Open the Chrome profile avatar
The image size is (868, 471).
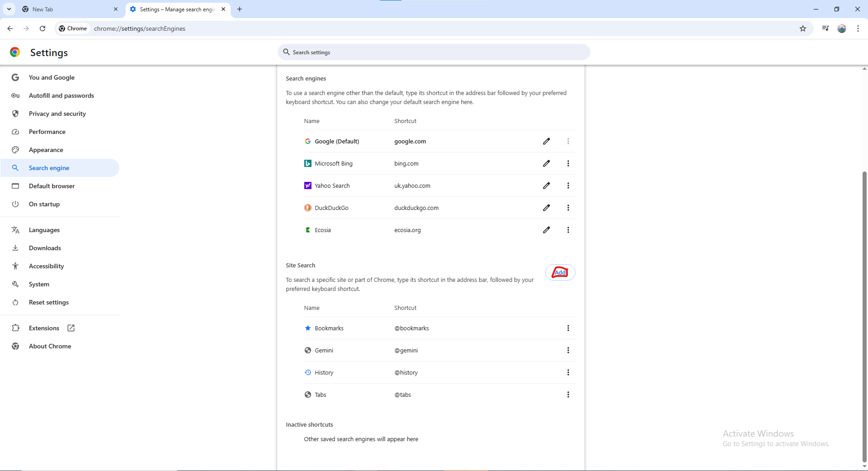(841, 29)
